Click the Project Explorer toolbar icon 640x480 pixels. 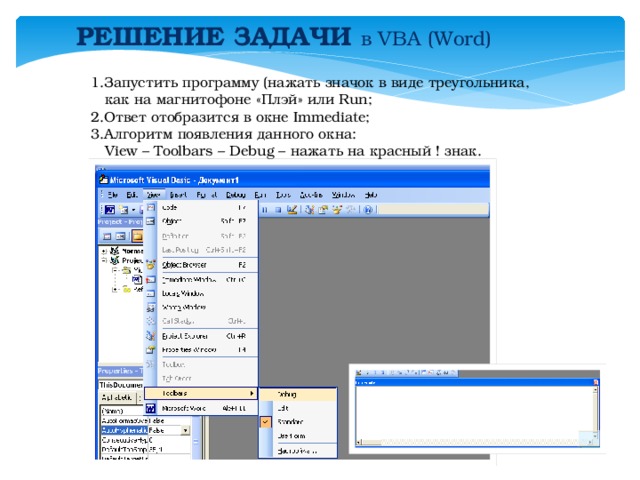coord(309,210)
